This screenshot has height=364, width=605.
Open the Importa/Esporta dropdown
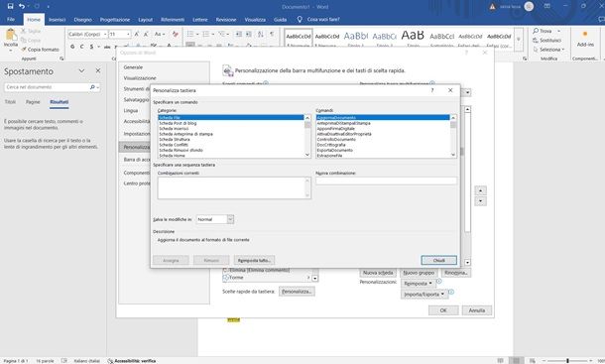[x=424, y=295]
